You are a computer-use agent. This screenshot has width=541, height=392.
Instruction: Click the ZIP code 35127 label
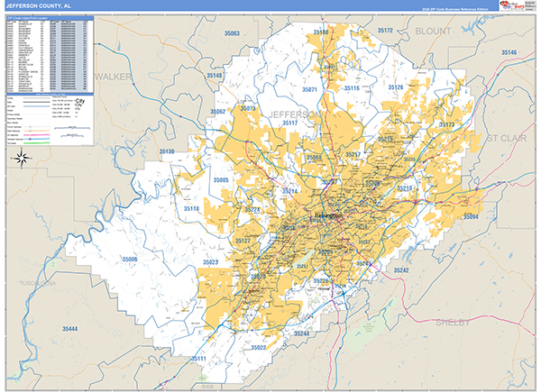tap(243, 241)
